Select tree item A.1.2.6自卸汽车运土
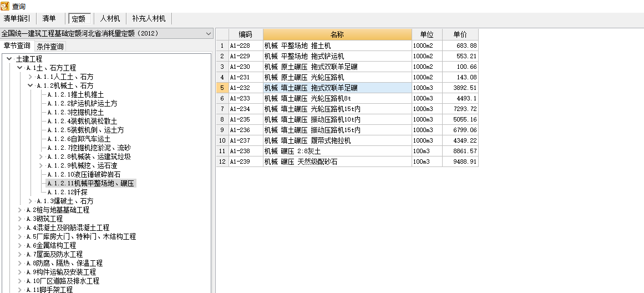Screen dimensions: 644x293 coord(79,139)
